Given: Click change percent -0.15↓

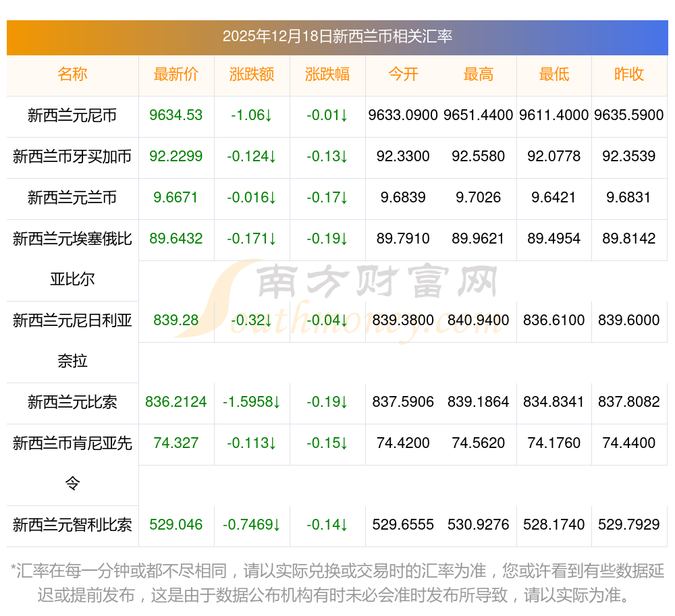Looking at the screenshot, I should [x=327, y=442].
